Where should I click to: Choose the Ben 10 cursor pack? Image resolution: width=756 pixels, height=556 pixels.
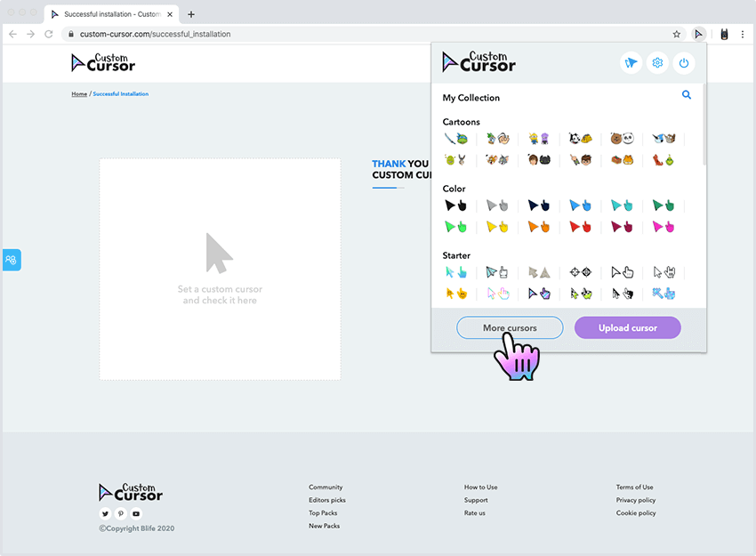pos(581,159)
